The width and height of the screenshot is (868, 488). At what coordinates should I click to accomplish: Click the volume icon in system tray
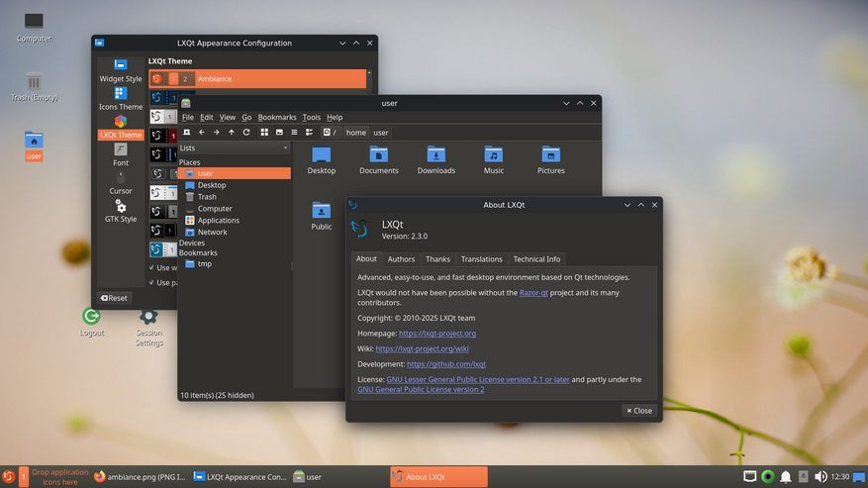coord(820,477)
